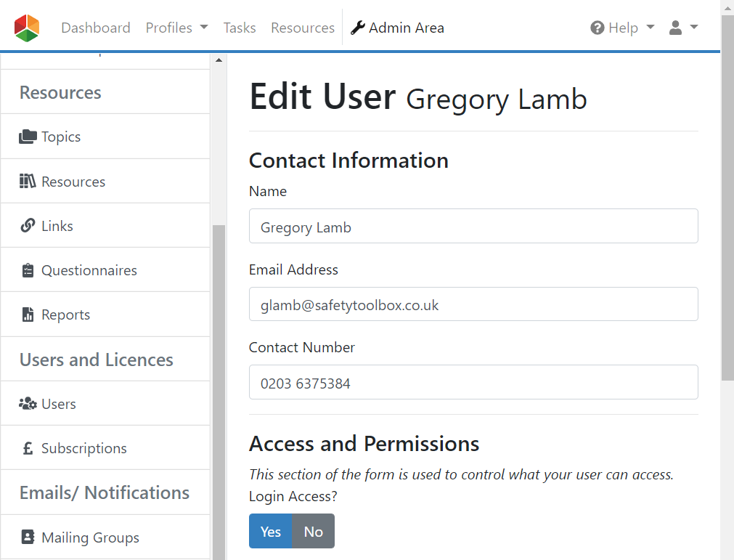Click the Questionnaires clipboard icon
734x560 pixels.
[x=28, y=271]
